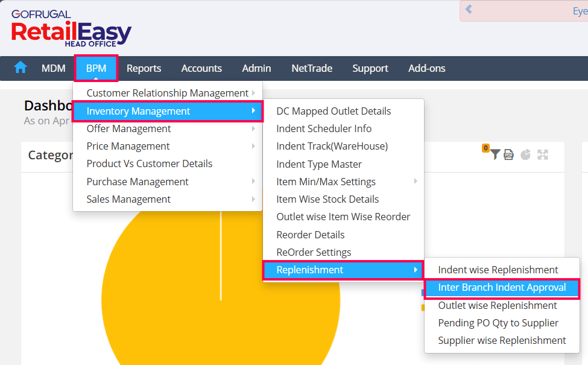The image size is (588, 365).
Task: Select Item Wise Stock Details
Action: tap(344, 199)
